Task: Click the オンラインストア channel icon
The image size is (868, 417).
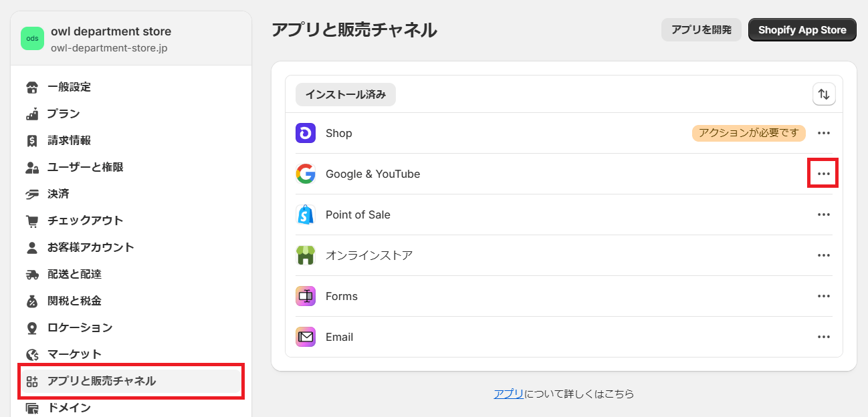Action: point(306,255)
